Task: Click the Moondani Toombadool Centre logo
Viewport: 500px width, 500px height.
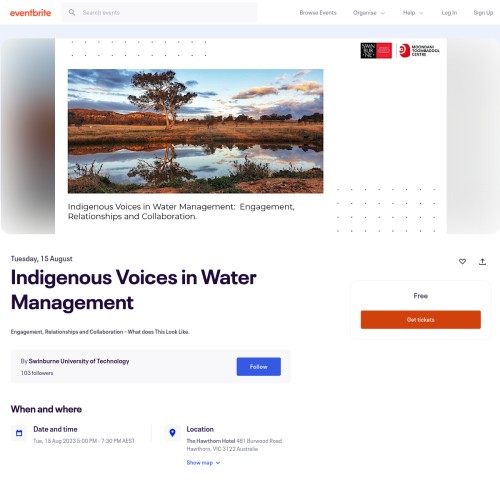Action: tap(419, 51)
